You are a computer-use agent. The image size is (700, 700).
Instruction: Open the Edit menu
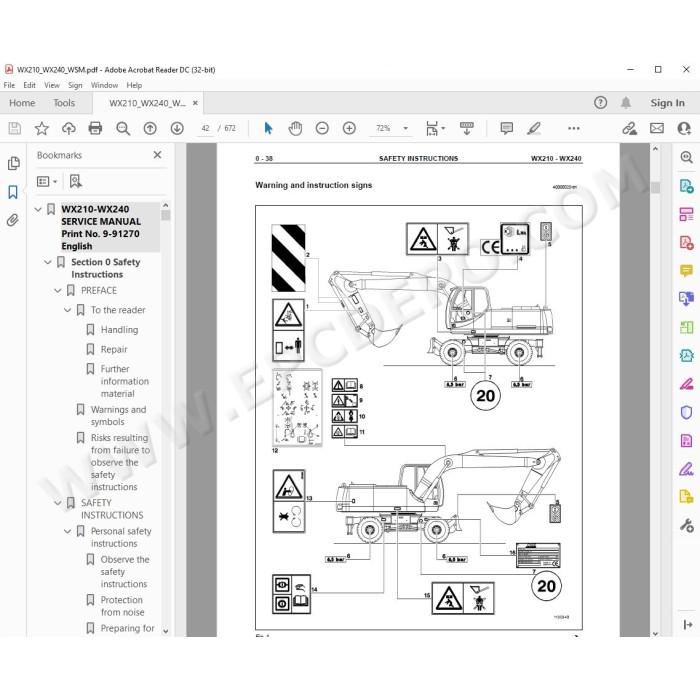coord(29,85)
